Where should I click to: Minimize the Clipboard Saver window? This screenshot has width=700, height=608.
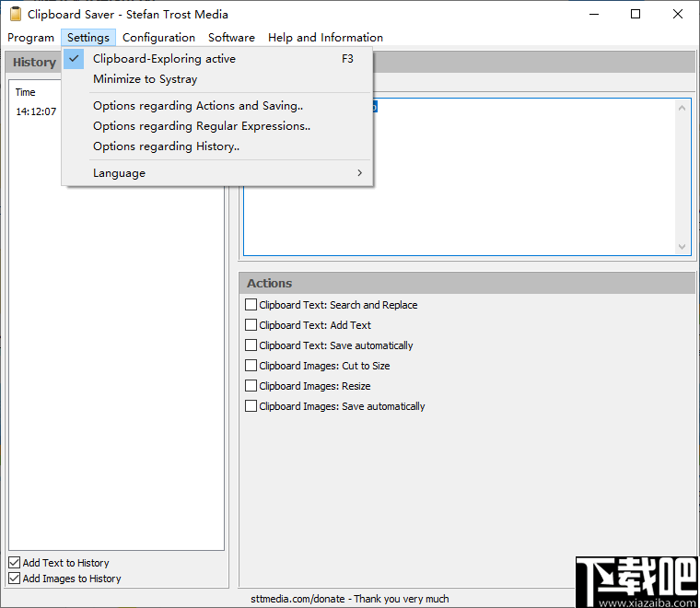594,15
